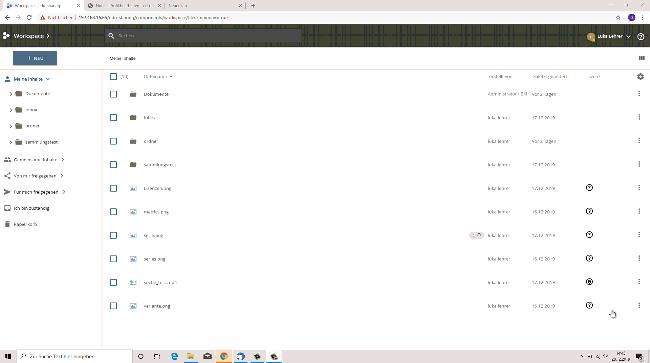Open the three-dot menu of the green-icon file row

(639, 282)
